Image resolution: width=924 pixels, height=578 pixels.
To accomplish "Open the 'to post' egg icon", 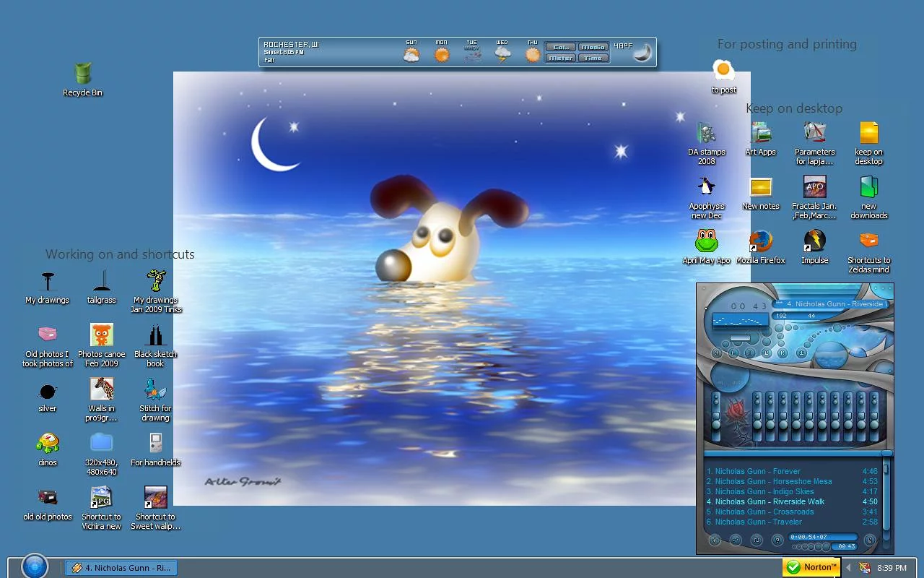I will tap(723, 71).
